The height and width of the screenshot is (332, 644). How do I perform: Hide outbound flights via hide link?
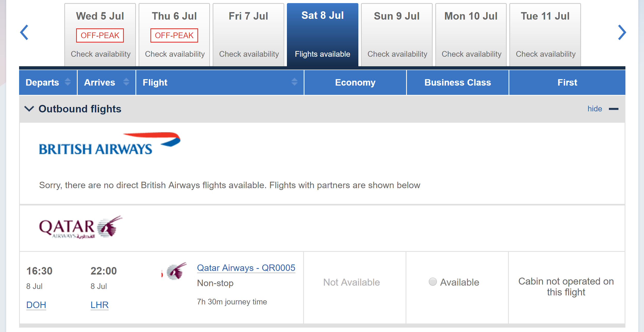594,109
